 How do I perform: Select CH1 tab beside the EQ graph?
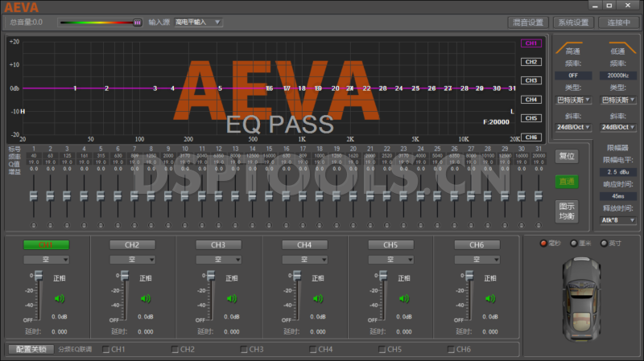pos(531,43)
